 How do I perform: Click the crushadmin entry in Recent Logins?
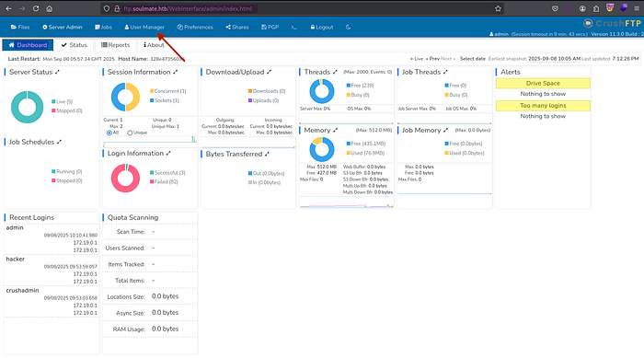pos(23,291)
